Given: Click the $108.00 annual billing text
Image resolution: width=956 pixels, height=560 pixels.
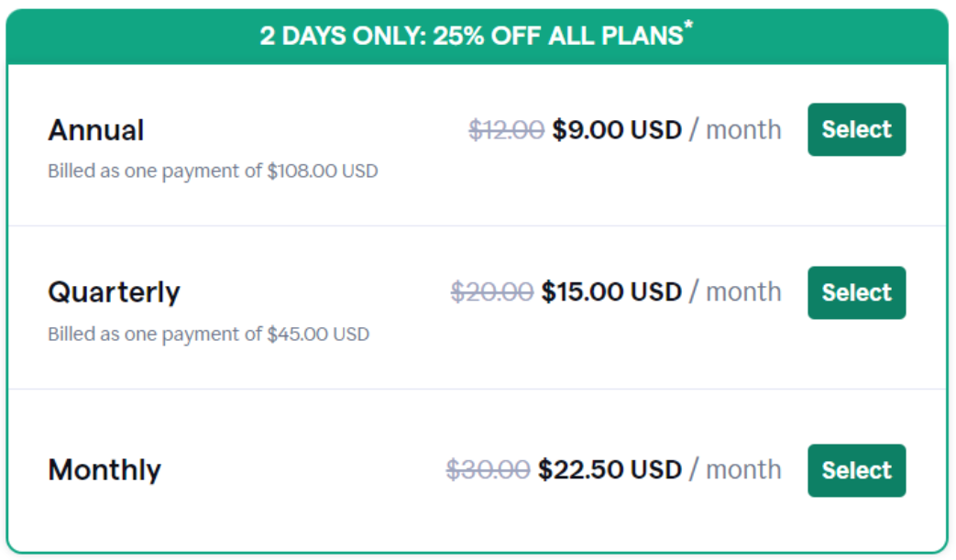Looking at the screenshot, I should [212, 170].
